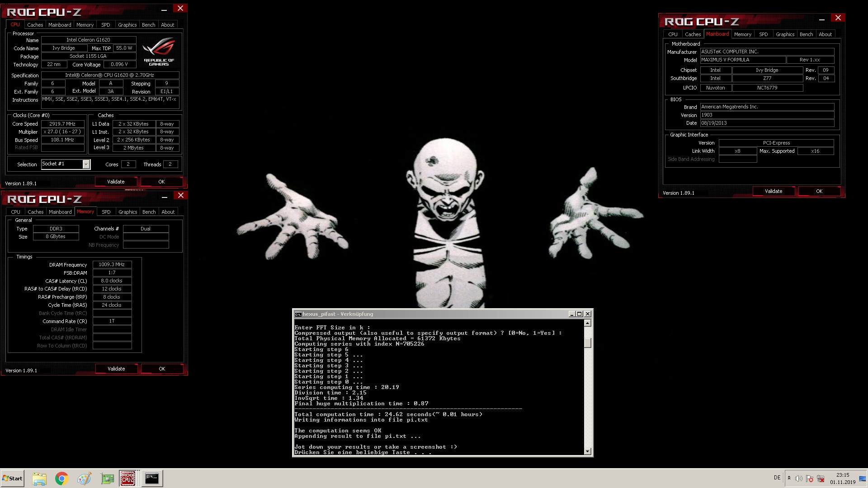
Task: Click Validate in the CPU tab window
Action: [116, 182]
